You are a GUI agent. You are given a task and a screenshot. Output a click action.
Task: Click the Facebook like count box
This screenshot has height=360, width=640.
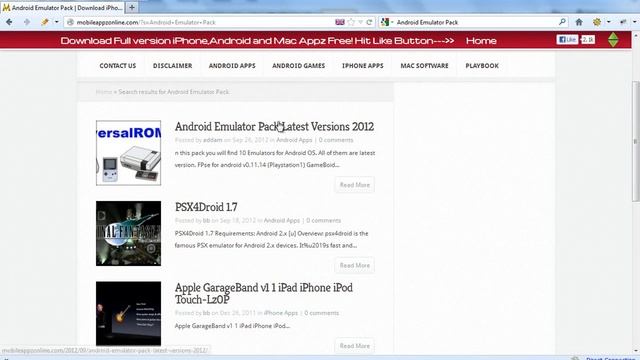click(x=588, y=40)
